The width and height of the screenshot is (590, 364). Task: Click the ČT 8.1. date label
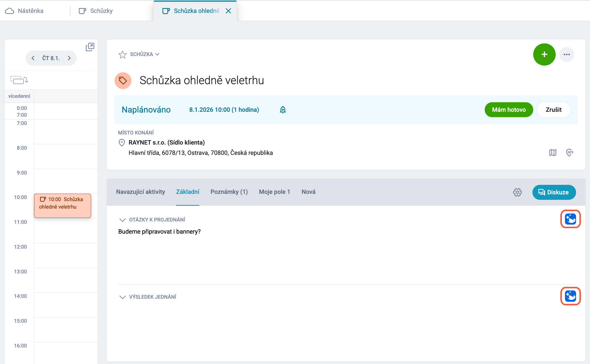[51, 58]
